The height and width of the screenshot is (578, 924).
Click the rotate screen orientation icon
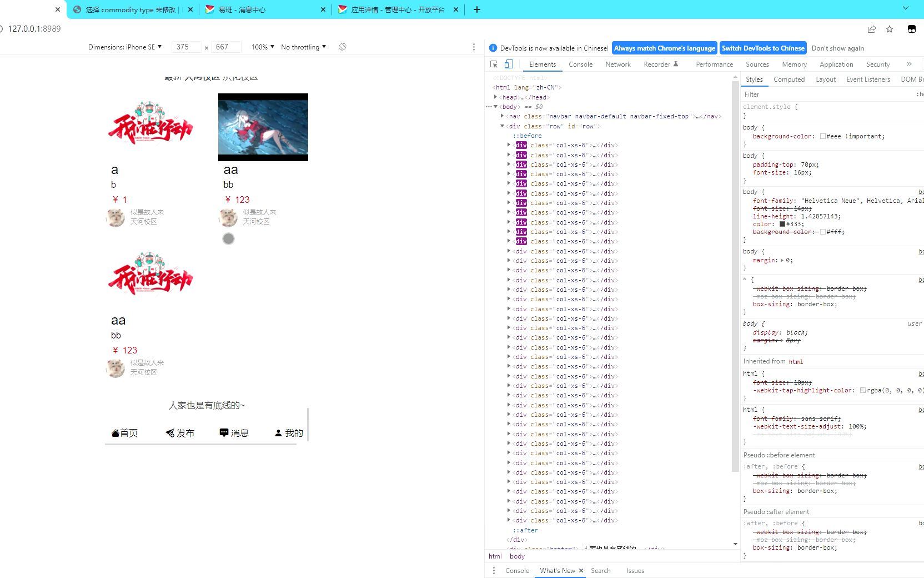[x=343, y=47]
